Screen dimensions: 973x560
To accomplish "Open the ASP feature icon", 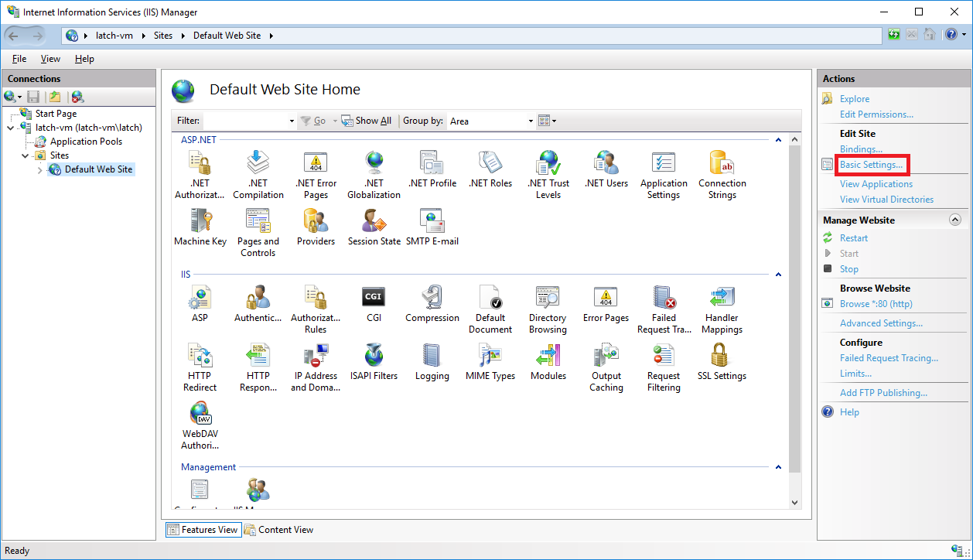I will click(200, 304).
